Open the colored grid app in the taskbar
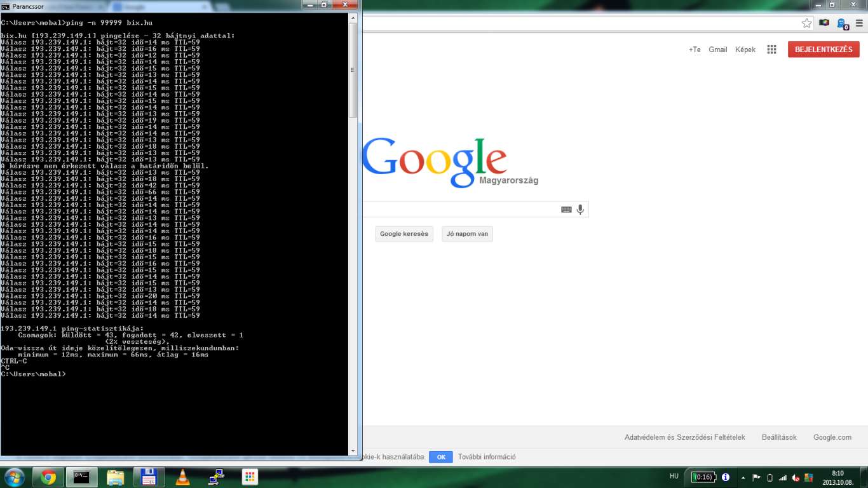 click(x=250, y=477)
